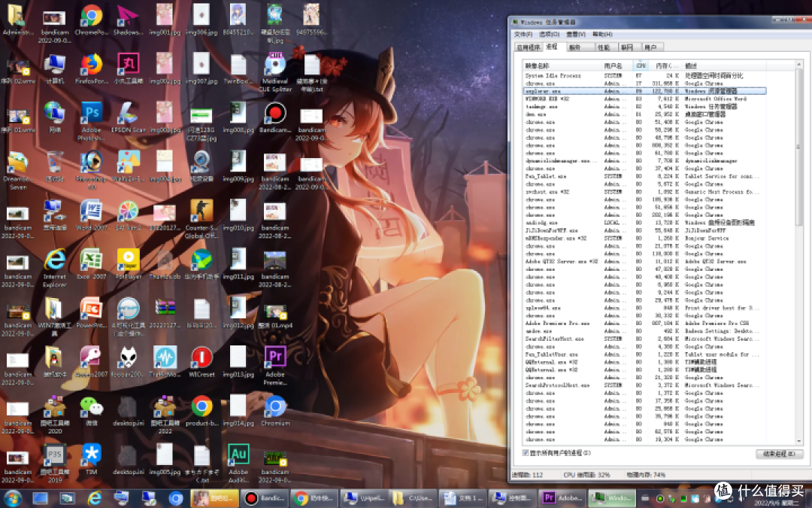Sort by the 用户名 column header

pyautogui.click(x=617, y=65)
